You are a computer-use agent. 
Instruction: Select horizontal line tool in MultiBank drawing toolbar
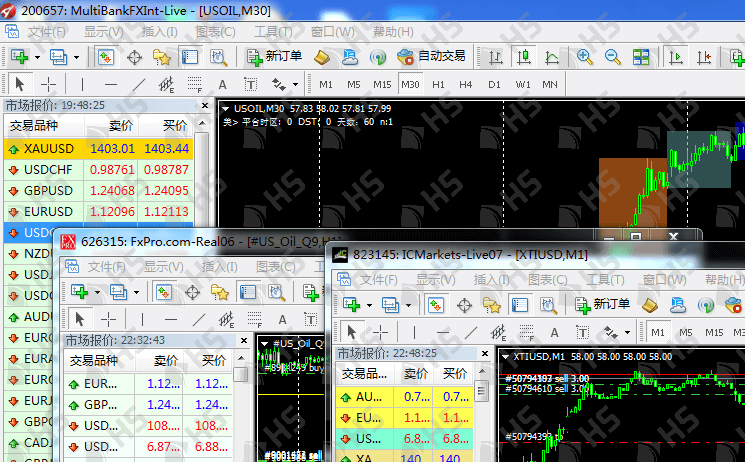click(x=111, y=85)
